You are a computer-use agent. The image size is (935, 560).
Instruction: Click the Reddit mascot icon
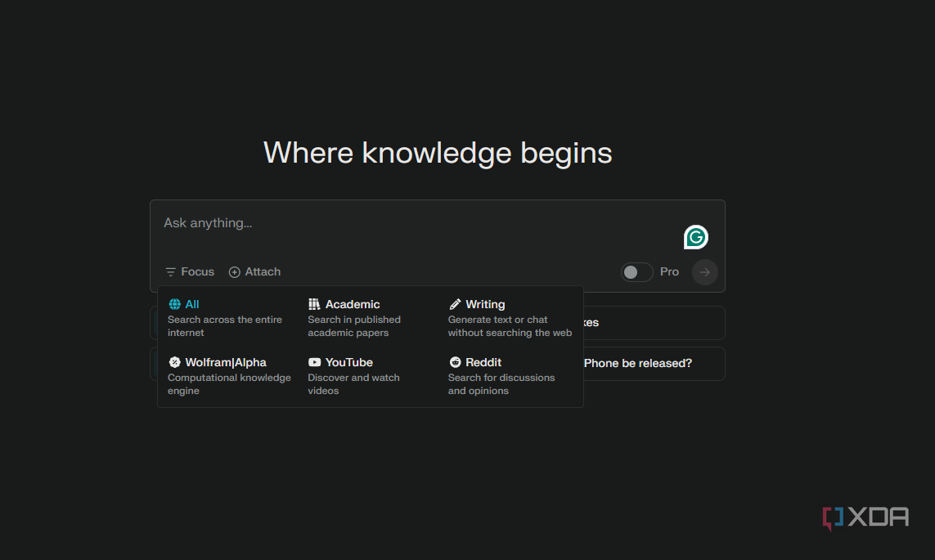[455, 362]
